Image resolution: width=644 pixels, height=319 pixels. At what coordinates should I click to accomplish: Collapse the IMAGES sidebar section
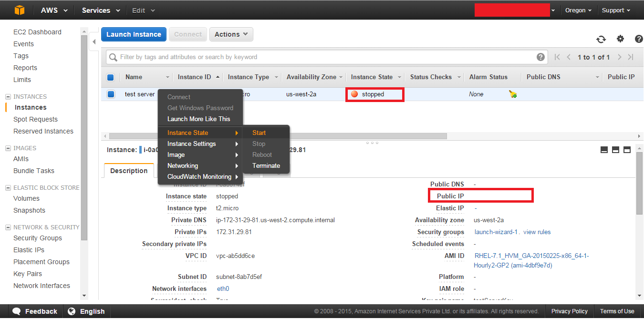coord(8,148)
